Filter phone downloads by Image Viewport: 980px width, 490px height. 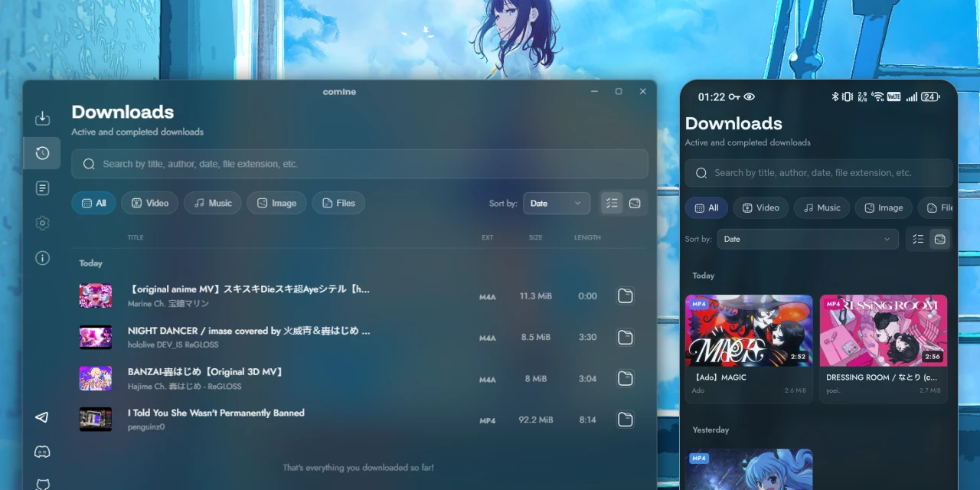pyautogui.click(x=883, y=207)
